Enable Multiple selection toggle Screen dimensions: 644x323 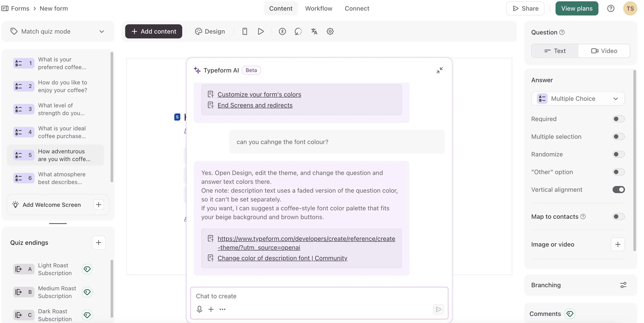(619, 137)
